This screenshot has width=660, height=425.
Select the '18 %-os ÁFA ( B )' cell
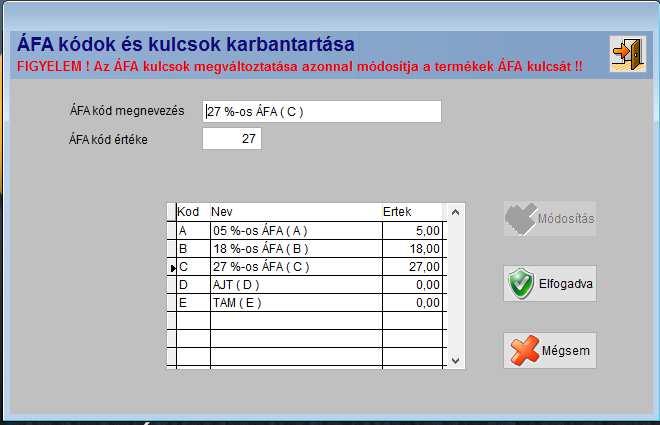coord(296,249)
